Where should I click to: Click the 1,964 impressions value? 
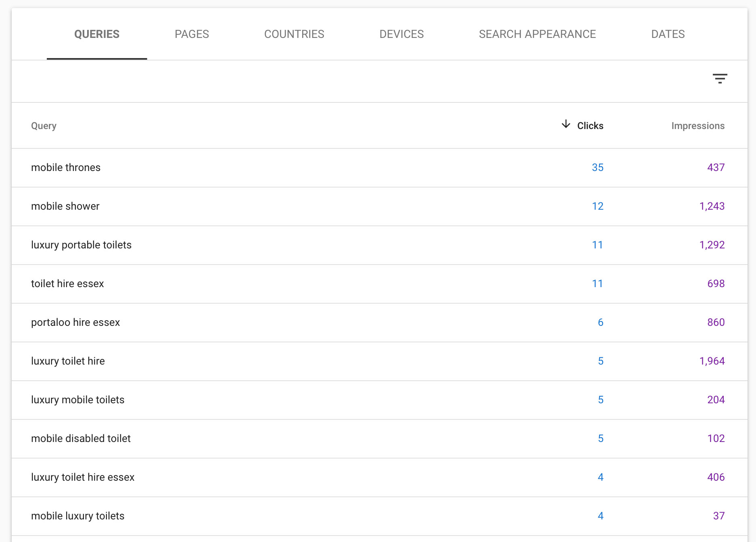712,361
